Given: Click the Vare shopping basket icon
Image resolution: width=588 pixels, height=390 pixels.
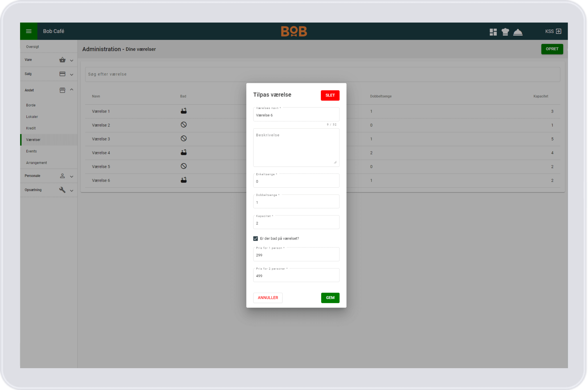Looking at the screenshot, I should click(x=62, y=60).
